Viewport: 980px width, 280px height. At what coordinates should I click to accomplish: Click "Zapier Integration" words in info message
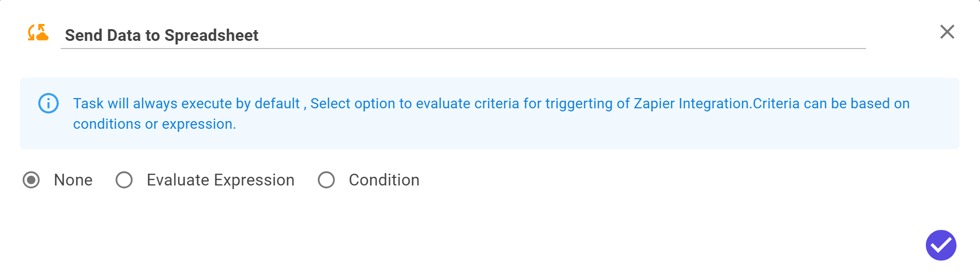click(692, 104)
